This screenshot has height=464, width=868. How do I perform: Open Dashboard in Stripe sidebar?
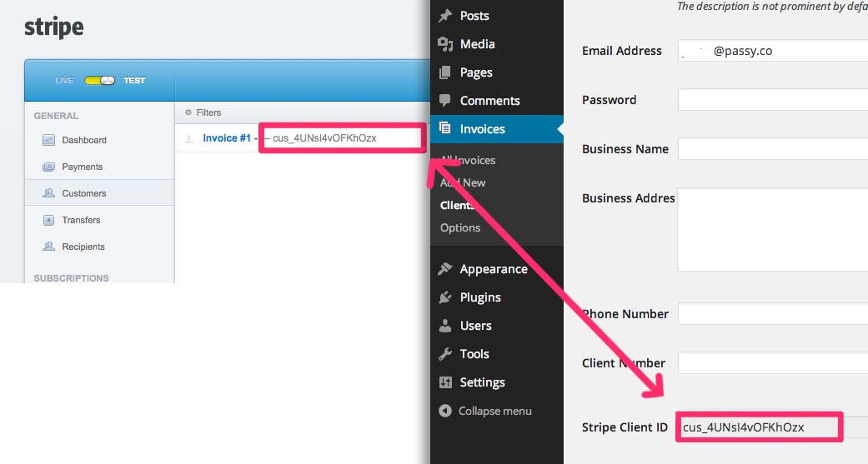pos(84,140)
